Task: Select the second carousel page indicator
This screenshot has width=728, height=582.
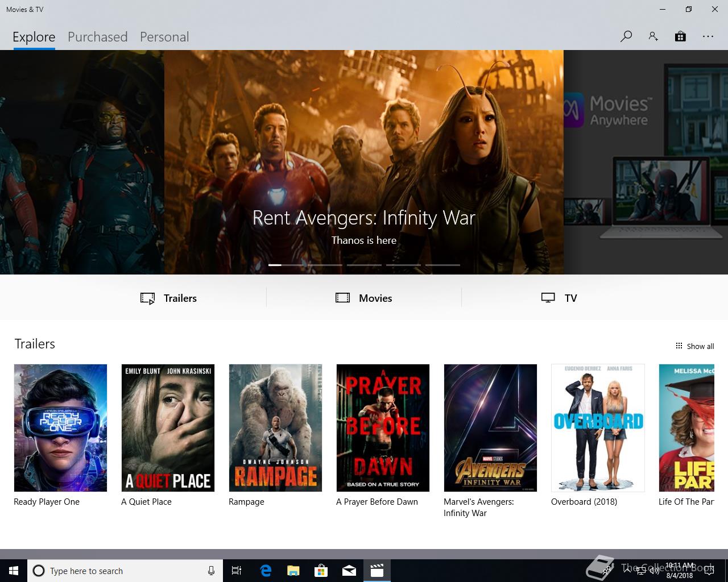Action: pyautogui.click(x=325, y=265)
